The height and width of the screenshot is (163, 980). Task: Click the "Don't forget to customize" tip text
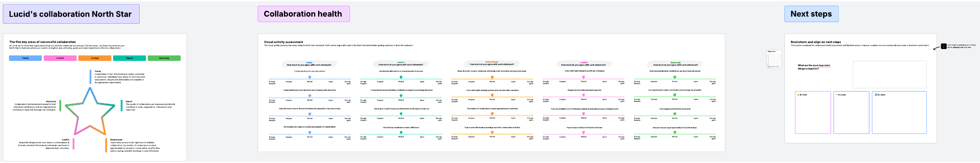(962, 46)
